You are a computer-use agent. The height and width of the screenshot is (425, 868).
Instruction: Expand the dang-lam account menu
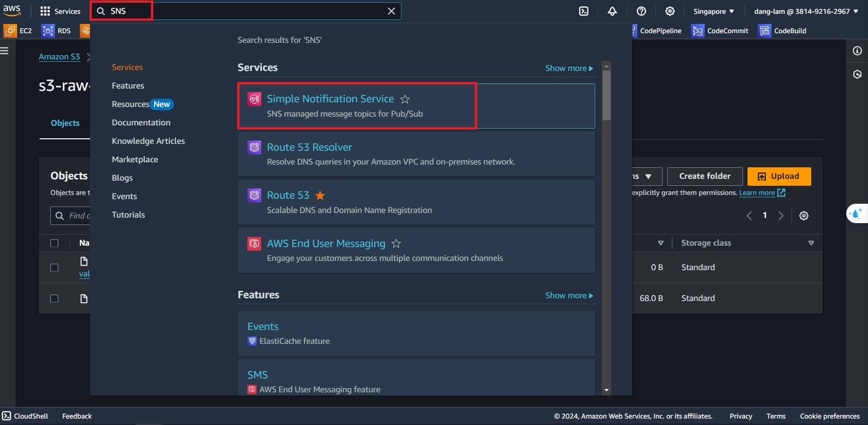[806, 11]
